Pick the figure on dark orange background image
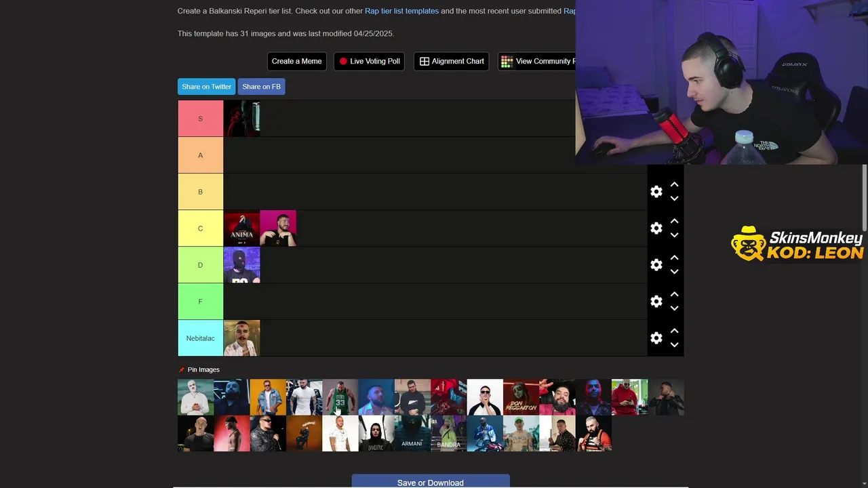Image resolution: width=868 pixels, height=488 pixels. click(x=304, y=433)
